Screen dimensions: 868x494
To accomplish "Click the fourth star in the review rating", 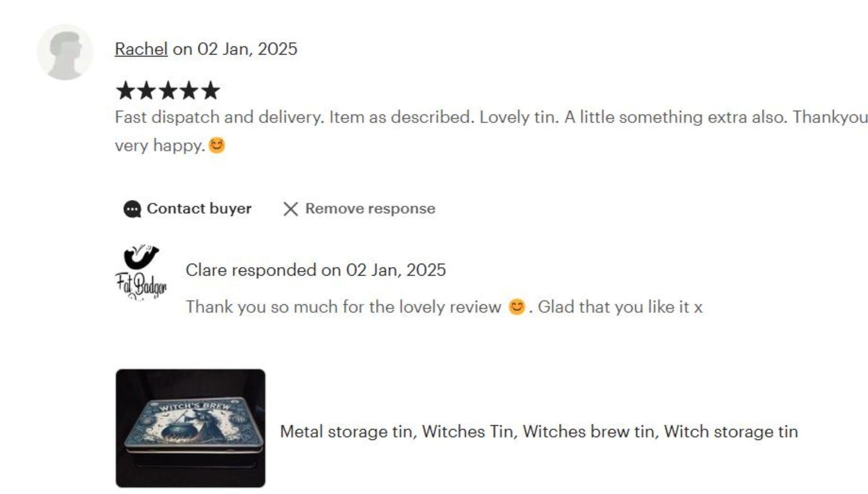I will coord(189,90).
